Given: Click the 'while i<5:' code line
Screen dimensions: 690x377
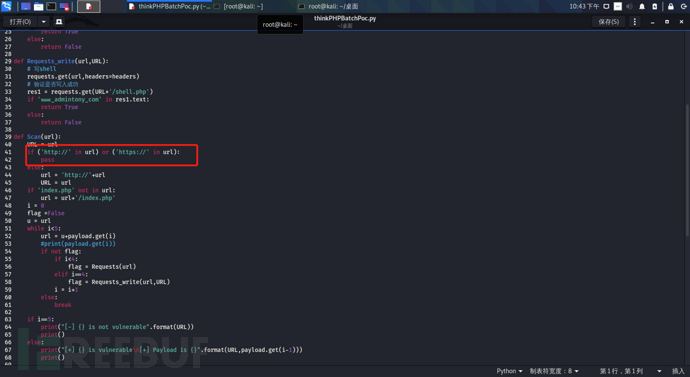Looking at the screenshot, I should pos(44,228).
